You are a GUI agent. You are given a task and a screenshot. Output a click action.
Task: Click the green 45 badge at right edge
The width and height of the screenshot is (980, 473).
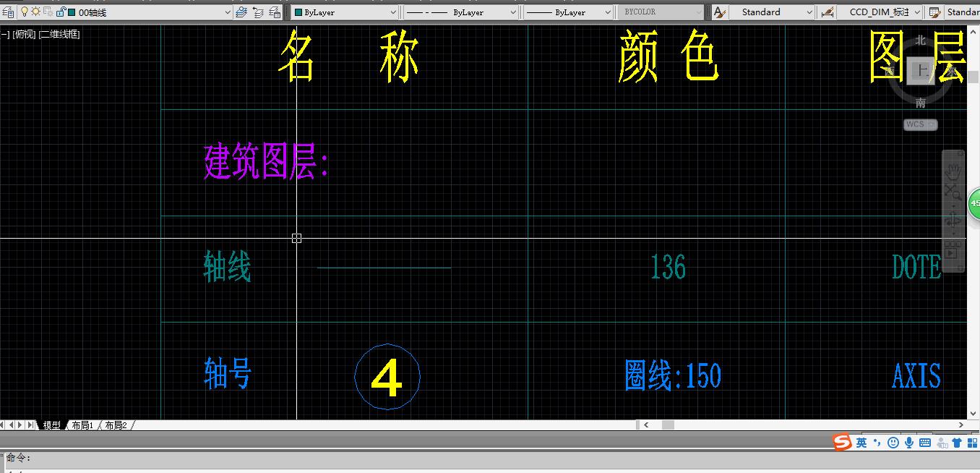(x=974, y=203)
